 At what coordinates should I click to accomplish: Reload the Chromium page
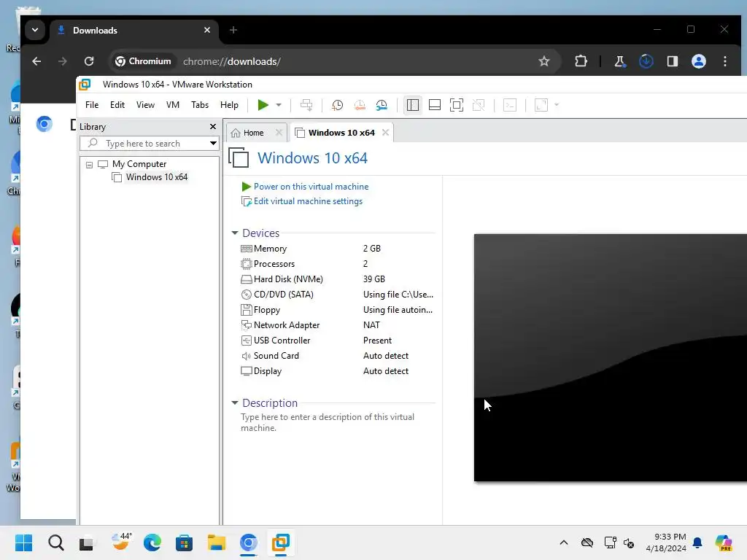[89, 61]
